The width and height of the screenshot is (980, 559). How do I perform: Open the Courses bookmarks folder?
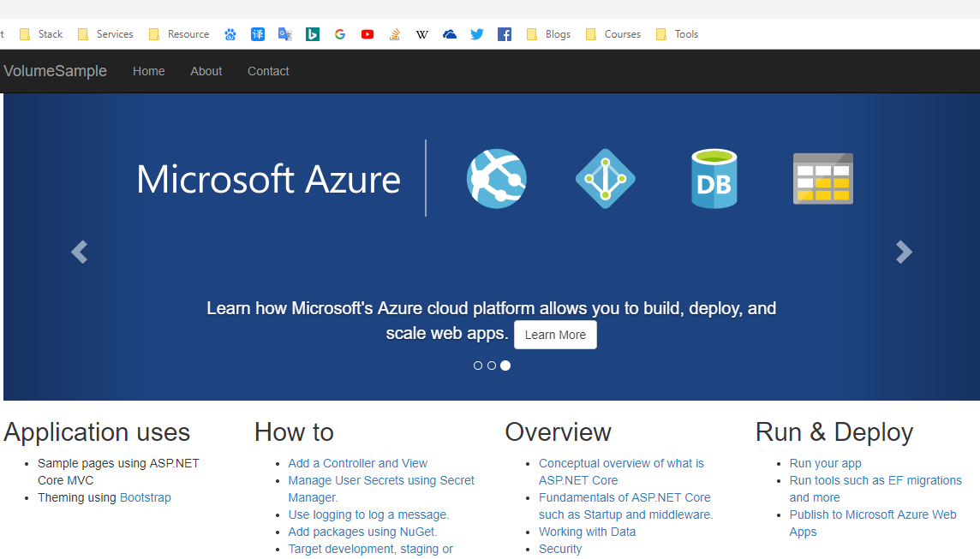(613, 34)
